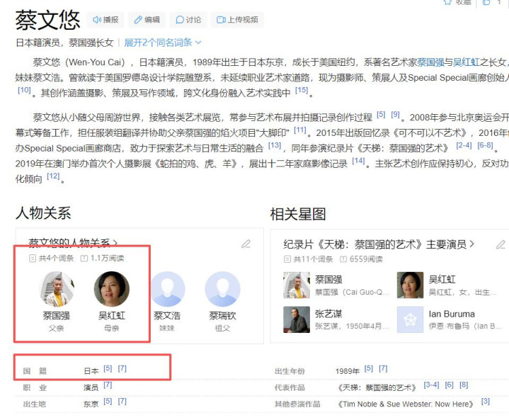Click the Ian Buruma name link
Image resolution: width=509 pixels, height=420 pixels.
(x=452, y=314)
